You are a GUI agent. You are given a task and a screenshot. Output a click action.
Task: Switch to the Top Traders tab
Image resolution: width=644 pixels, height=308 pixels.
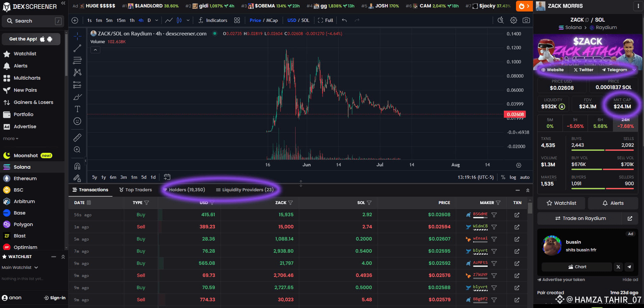135,190
